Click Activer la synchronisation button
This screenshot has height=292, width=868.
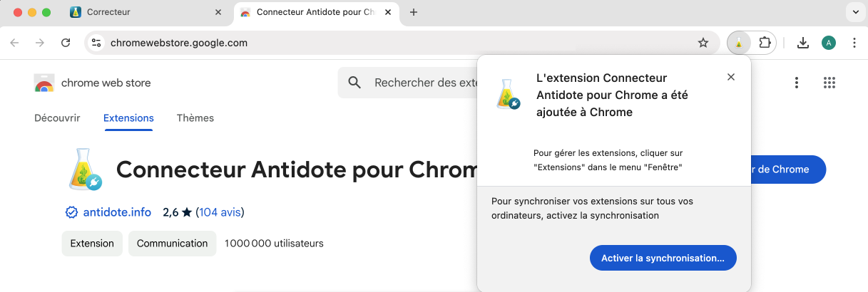[x=663, y=258]
